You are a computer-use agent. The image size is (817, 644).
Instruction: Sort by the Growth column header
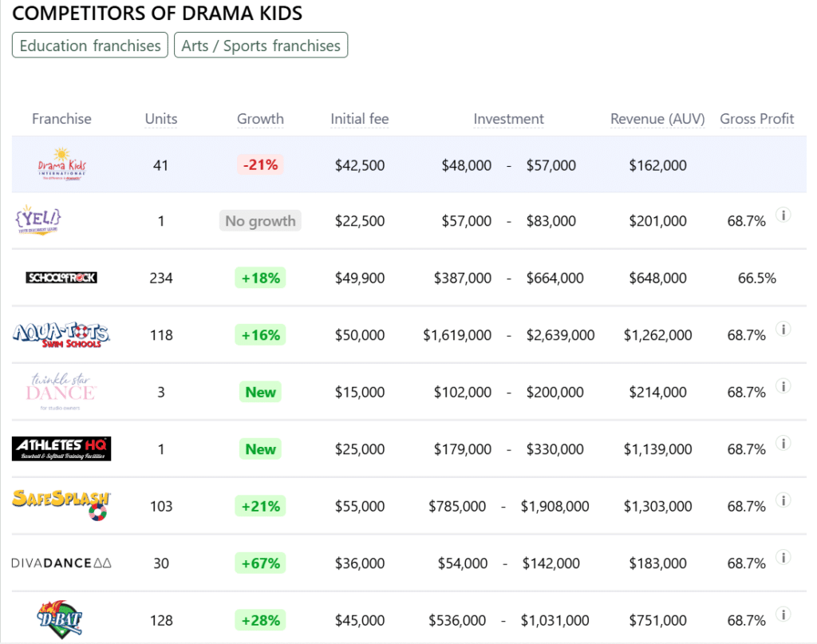261,119
